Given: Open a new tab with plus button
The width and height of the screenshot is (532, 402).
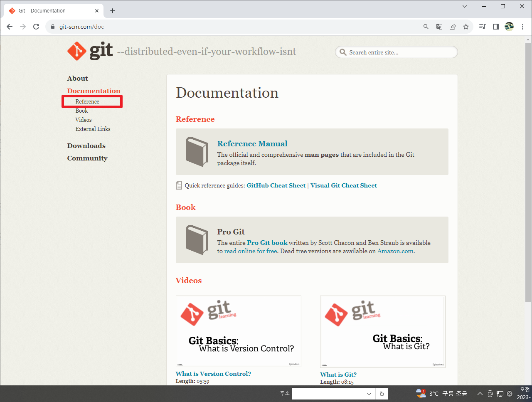Looking at the screenshot, I should 113,11.
